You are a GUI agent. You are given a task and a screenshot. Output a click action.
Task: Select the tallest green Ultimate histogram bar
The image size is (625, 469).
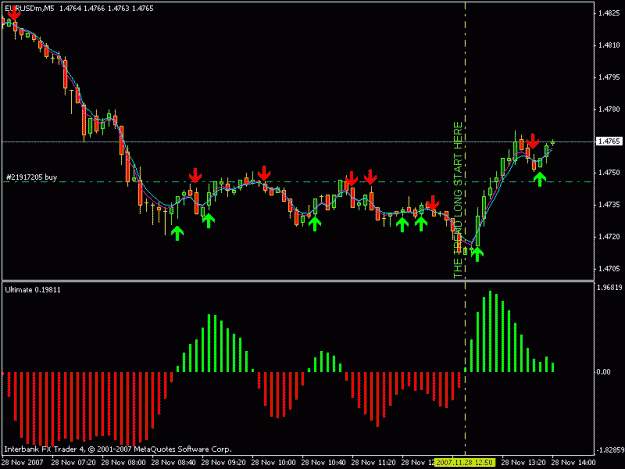[x=490, y=332]
